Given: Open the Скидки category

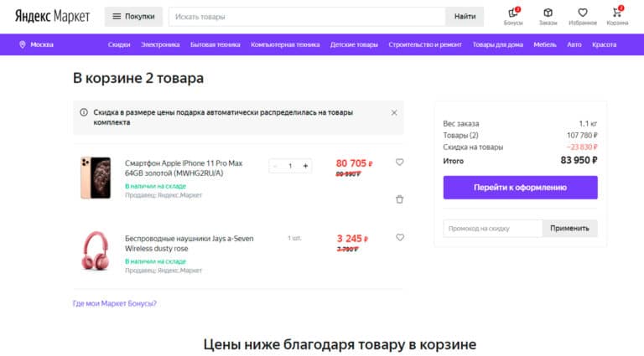Looking at the screenshot, I should pos(119,44).
